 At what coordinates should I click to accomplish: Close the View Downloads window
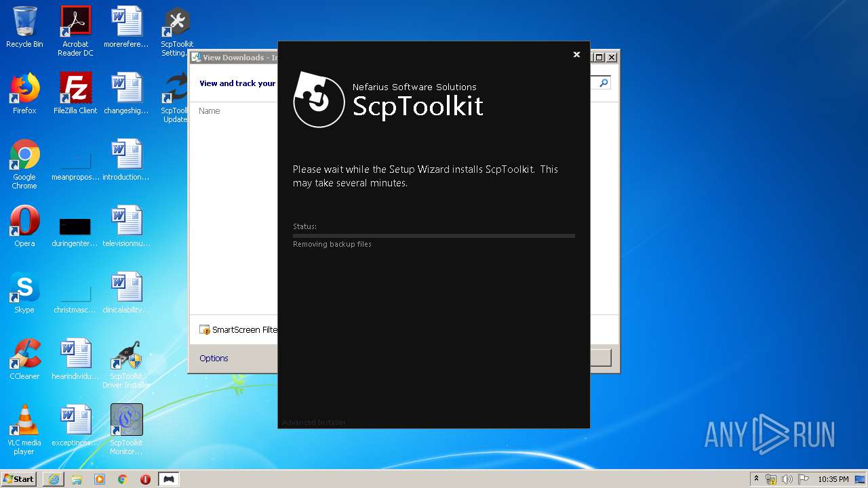pyautogui.click(x=611, y=58)
